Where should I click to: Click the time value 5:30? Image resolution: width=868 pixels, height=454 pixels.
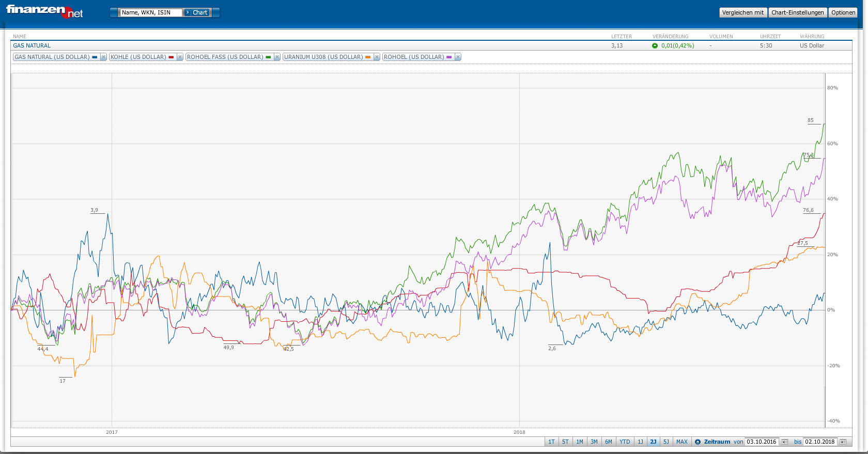click(x=766, y=45)
